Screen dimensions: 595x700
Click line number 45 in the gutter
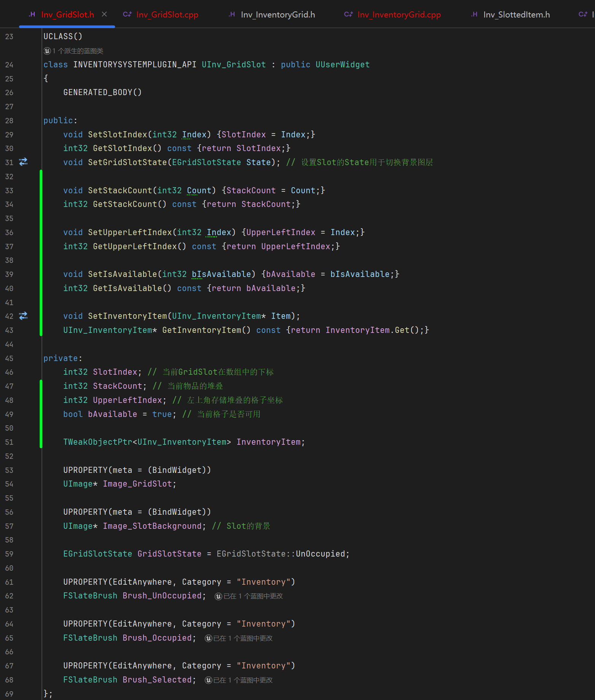9,358
